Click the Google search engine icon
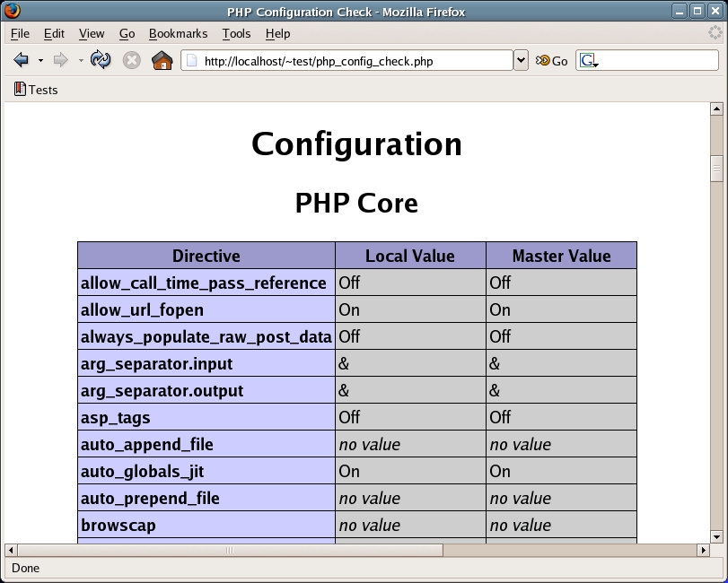This screenshot has width=728, height=583. [x=588, y=60]
